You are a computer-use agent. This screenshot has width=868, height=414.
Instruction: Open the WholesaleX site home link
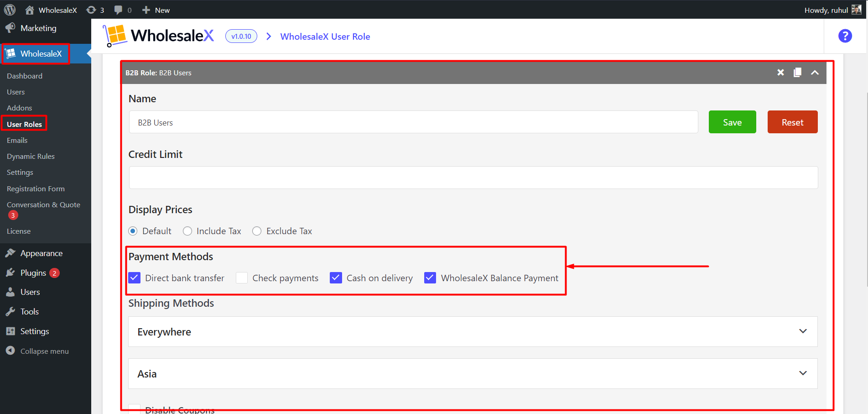click(x=51, y=10)
